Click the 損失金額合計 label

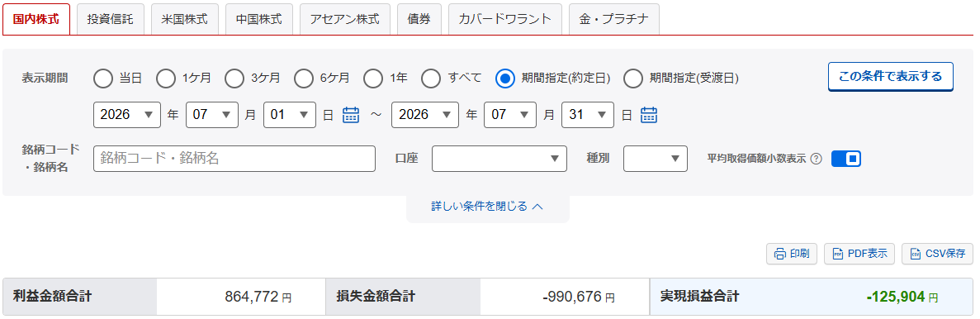pyautogui.click(x=376, y=297)
